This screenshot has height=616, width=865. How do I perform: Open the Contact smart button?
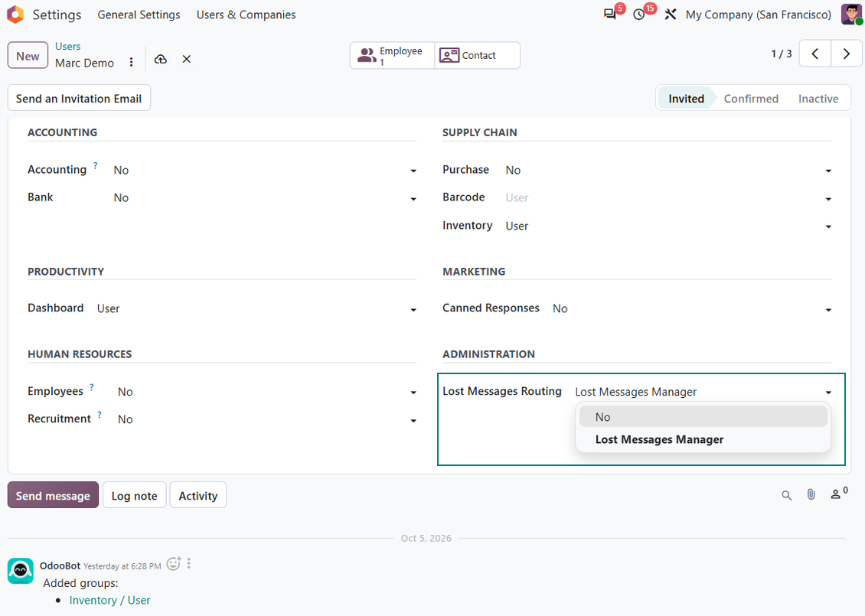click(477, 56)
